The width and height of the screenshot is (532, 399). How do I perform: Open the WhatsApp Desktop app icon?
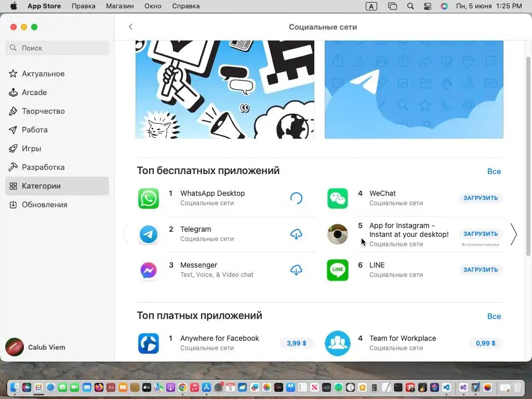pyautogui.click(x=149, y=198)
